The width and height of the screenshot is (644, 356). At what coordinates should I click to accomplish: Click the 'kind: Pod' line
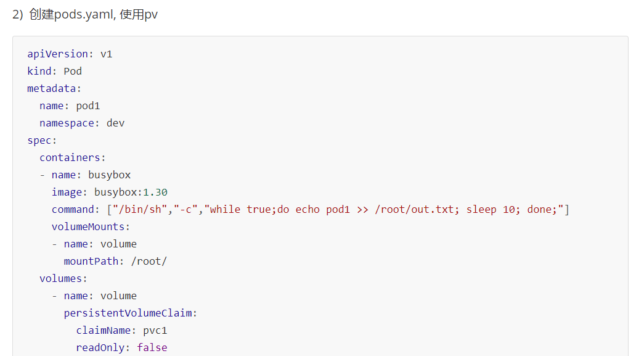(x=55, y=71)
